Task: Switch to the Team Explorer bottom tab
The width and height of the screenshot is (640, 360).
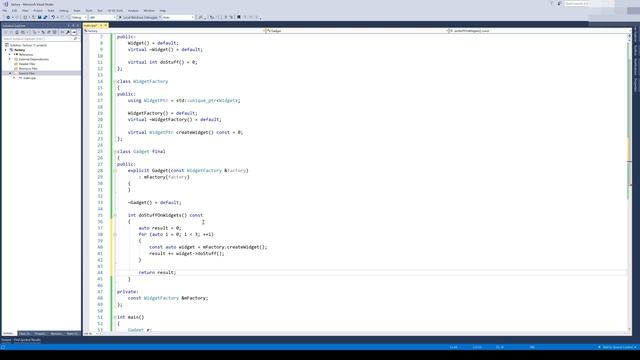Action: (72, 333)
